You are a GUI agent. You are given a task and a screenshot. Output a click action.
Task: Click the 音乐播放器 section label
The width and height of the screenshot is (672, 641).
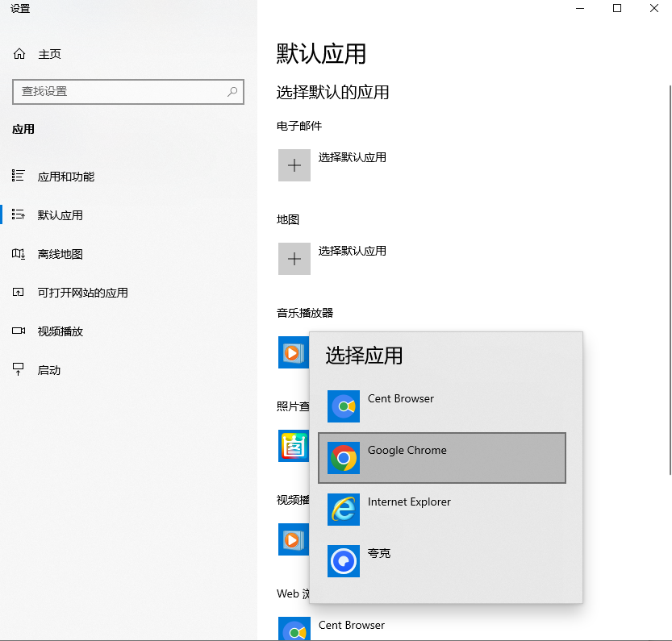305,313
